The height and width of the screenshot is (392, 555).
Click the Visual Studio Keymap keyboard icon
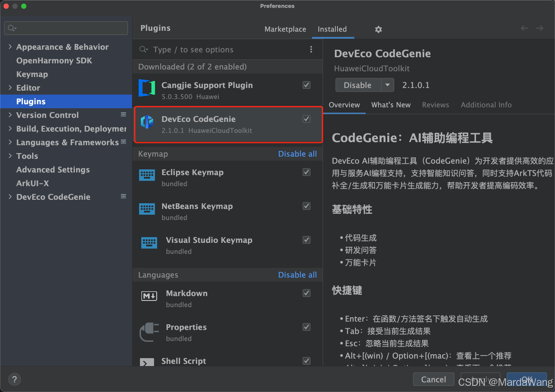(x=149, y=243)
